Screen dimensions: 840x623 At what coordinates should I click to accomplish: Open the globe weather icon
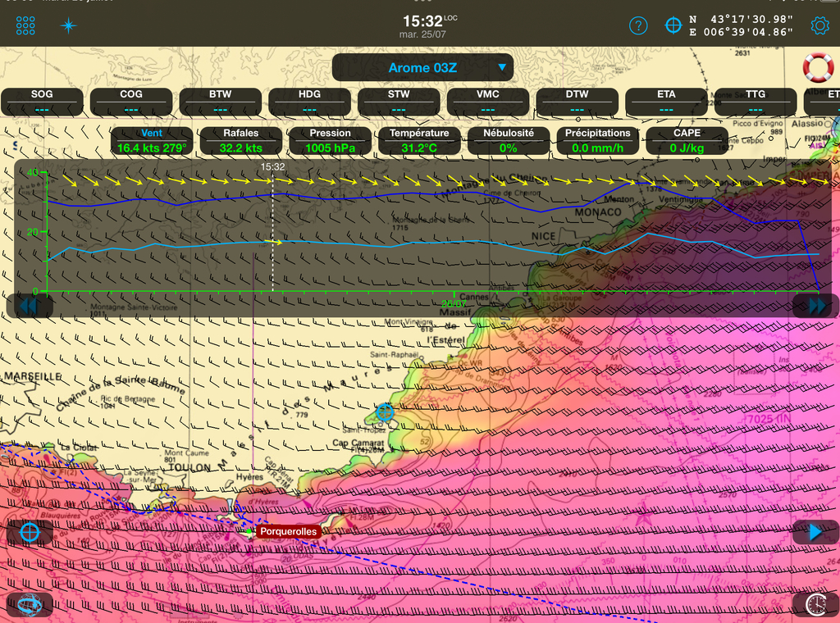tap(30, 605)
